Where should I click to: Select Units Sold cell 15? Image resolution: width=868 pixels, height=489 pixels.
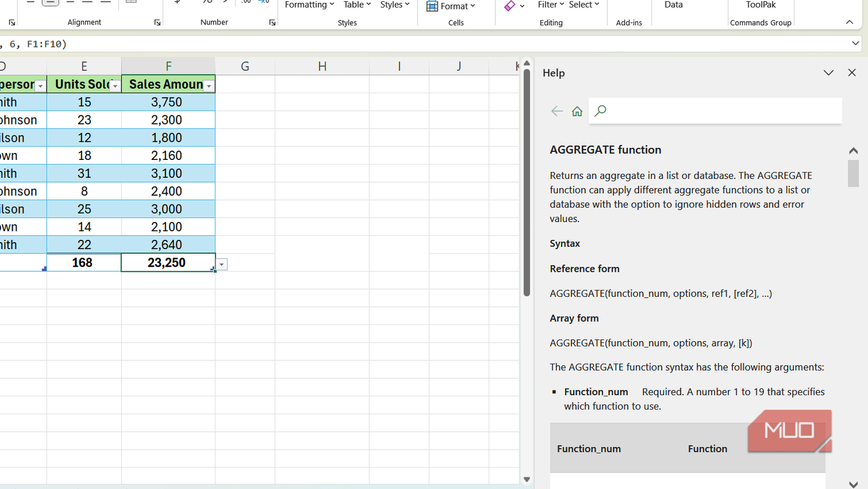(x=84, y=102)
